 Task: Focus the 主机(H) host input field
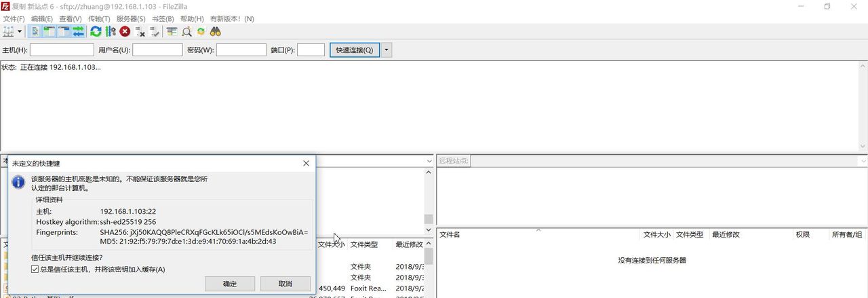pyautogui.click(x=62, y=50)
